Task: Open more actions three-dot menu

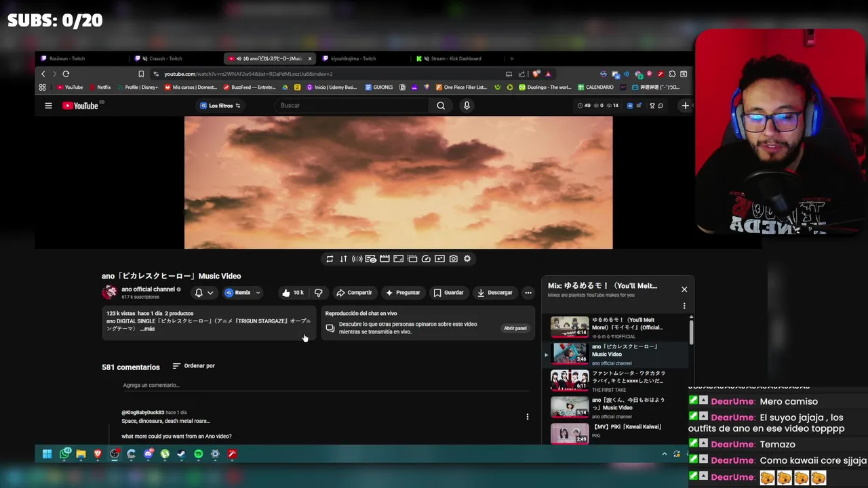Action: coord(528,293)
